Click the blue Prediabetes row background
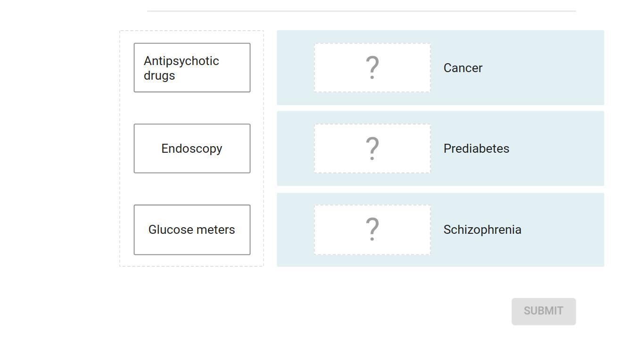This screenshot has height=362, width=644. click(x=556, y=148)
